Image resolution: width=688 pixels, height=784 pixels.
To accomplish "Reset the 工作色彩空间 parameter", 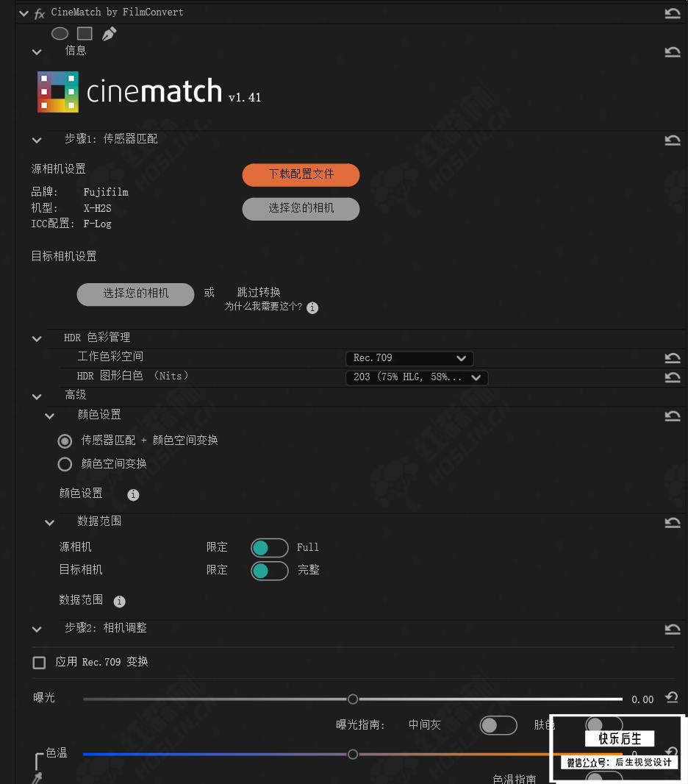I will tap(673, 358).
